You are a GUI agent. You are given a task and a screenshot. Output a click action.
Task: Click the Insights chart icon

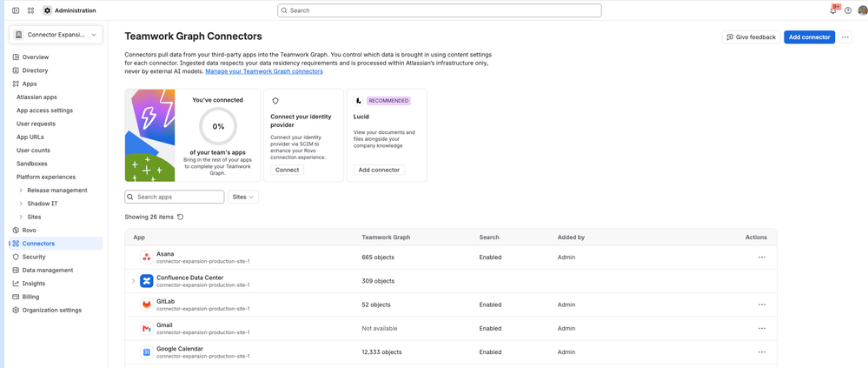click(x=16, y=284)
